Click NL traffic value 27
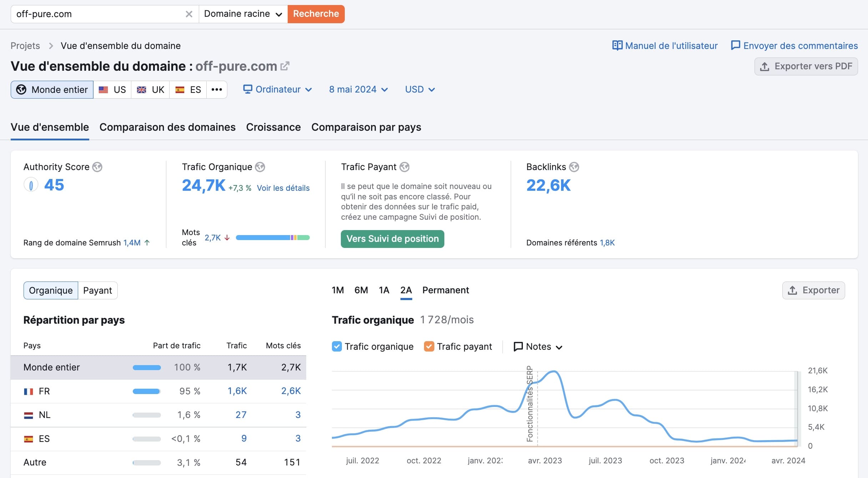The height and width of the screenshot is (478, 868). pyautogui.click(x=241, y=415)
